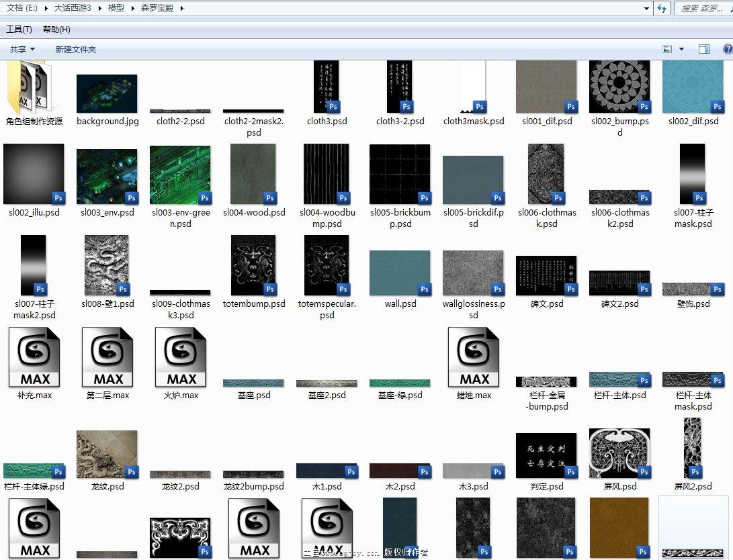Open the view options dropdown arrow

(x=681, y=49)
